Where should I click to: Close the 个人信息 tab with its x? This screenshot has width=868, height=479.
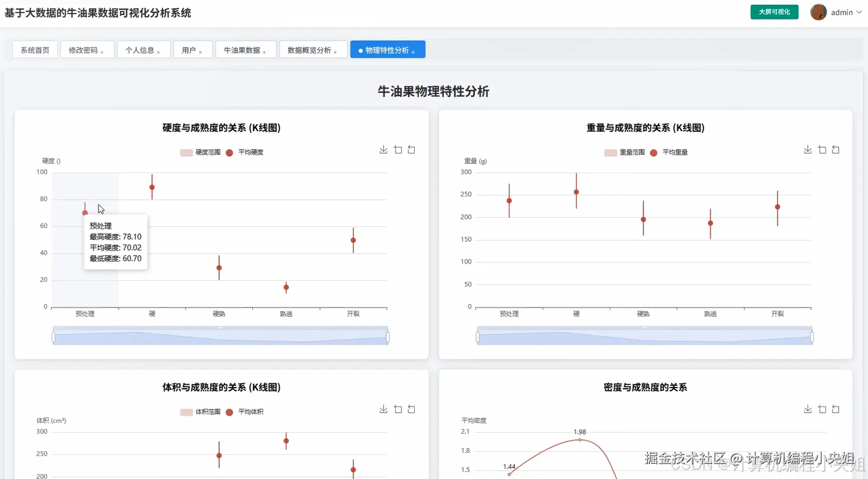click(x=159, y=52)
